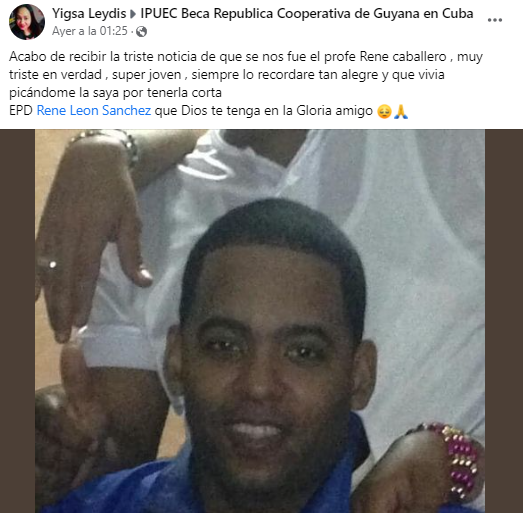Click the pink beaded bracelet in photo
523x513 pixels.
coord(462,461)
